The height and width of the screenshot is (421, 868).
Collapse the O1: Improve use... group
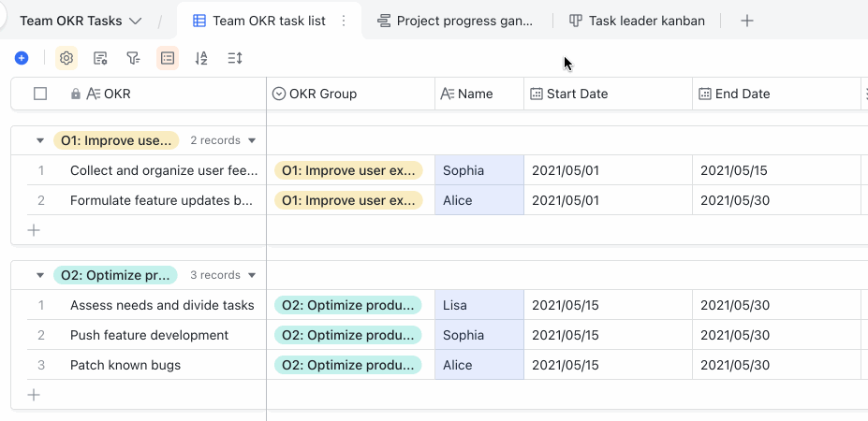pos(40,140)
